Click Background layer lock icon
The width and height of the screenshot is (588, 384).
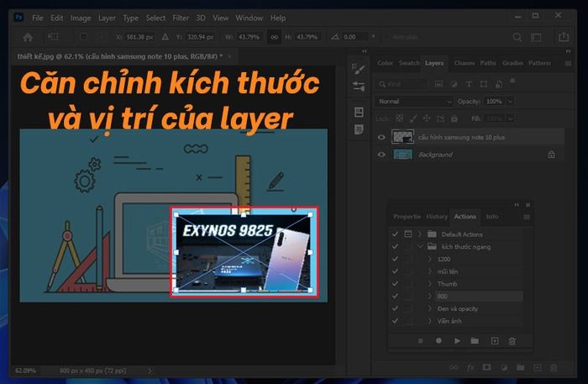551,154
